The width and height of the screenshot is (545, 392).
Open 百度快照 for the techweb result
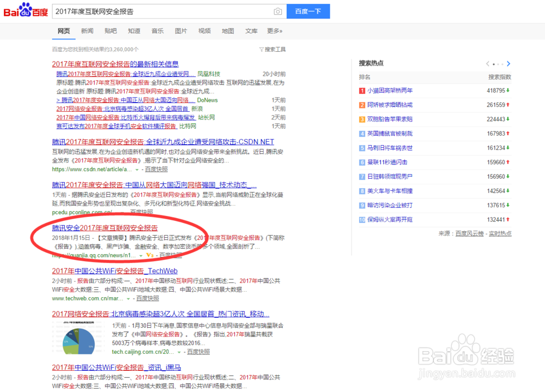[147, 298]
